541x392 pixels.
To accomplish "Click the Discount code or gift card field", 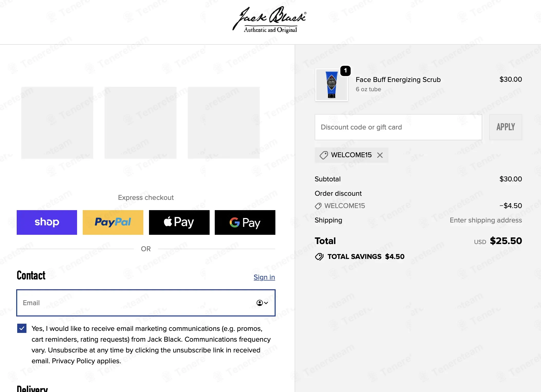I will point(398,127).
